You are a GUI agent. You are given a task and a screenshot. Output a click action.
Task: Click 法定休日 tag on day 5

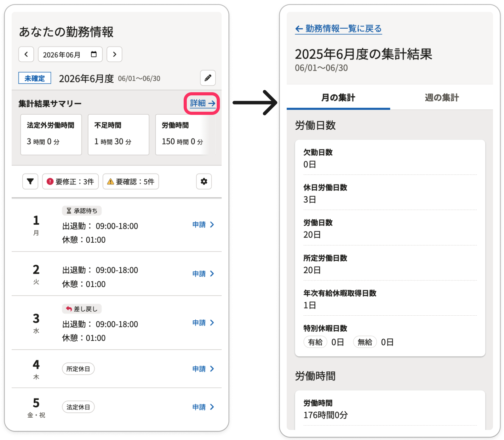coord(78,407)
